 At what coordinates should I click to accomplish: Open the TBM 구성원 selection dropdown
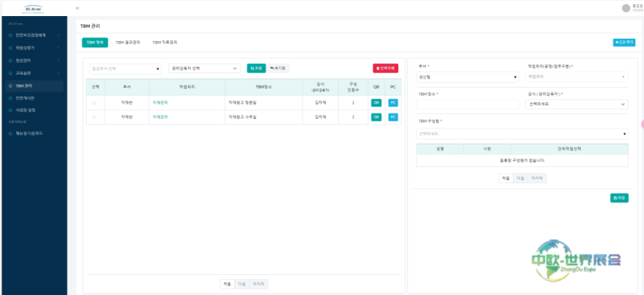(x=522, y=133)
